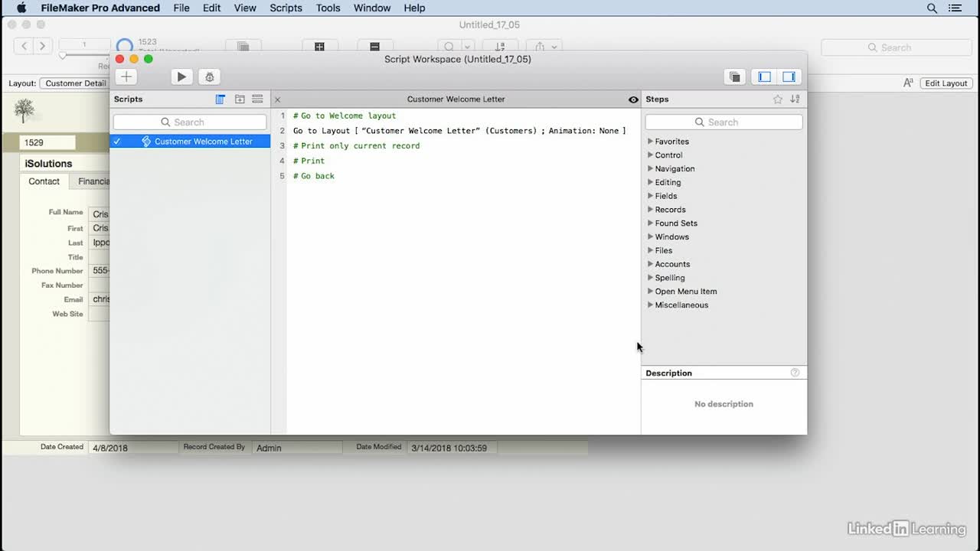This screenshot has width=980, height=551.
Task: Click the favorites star icon in Steps
Action: click(778, 99)
